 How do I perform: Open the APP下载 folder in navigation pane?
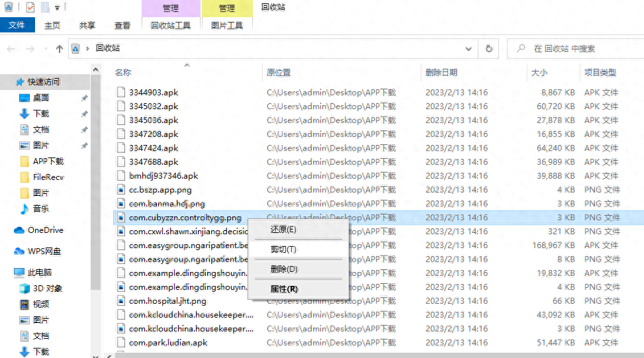coord(48,161)
